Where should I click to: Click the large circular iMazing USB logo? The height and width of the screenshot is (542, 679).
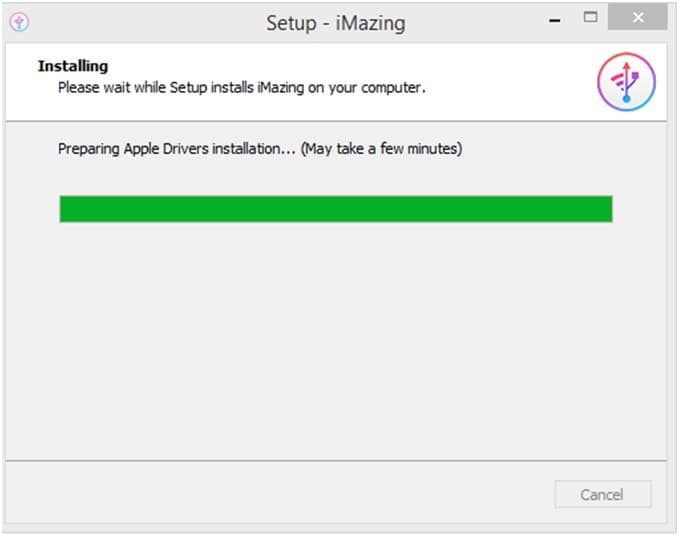(x=626, y=82)
